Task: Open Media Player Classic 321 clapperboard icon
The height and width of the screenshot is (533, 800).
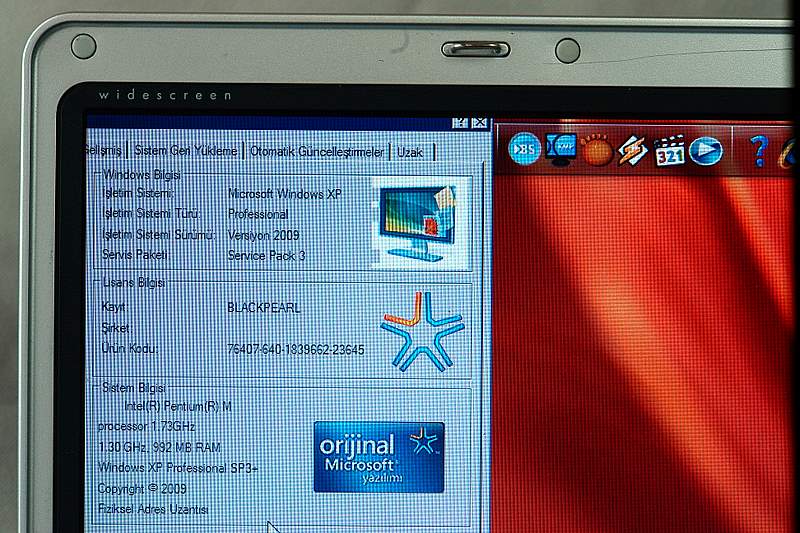Action: coord(669,150)
